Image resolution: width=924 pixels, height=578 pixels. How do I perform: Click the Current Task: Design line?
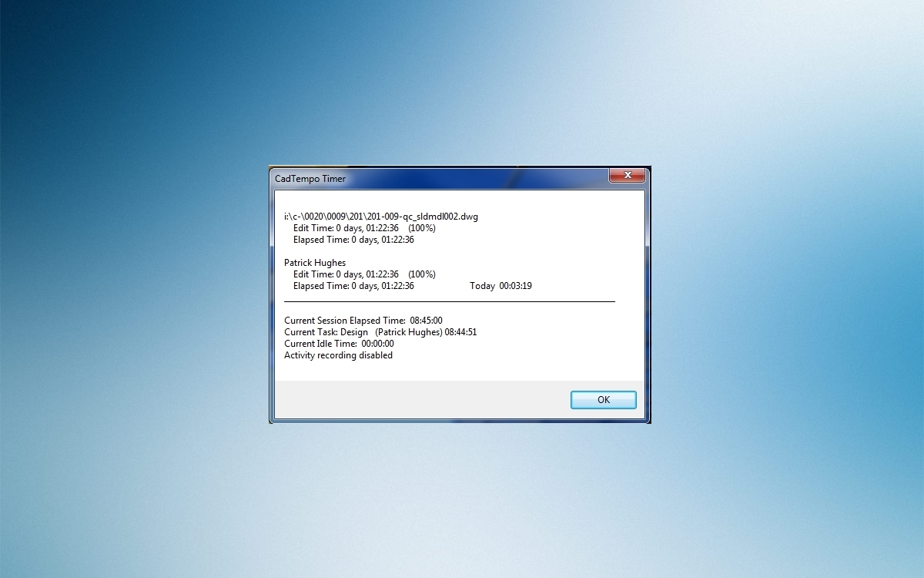click(380, 332)
